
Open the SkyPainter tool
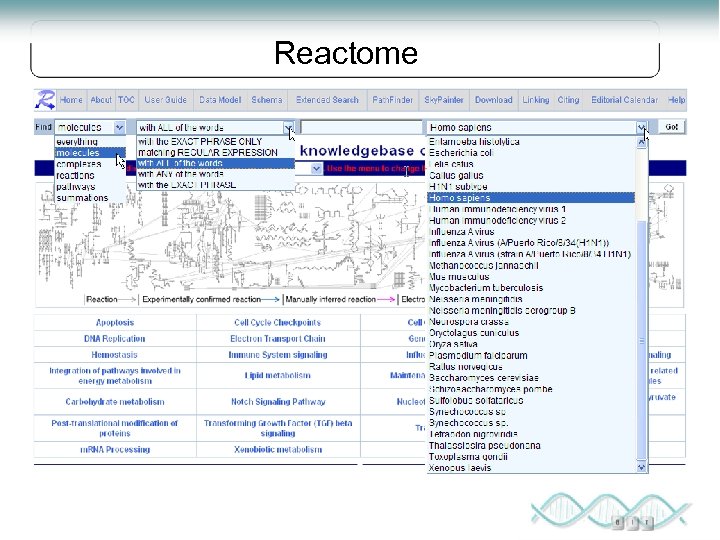444,100
